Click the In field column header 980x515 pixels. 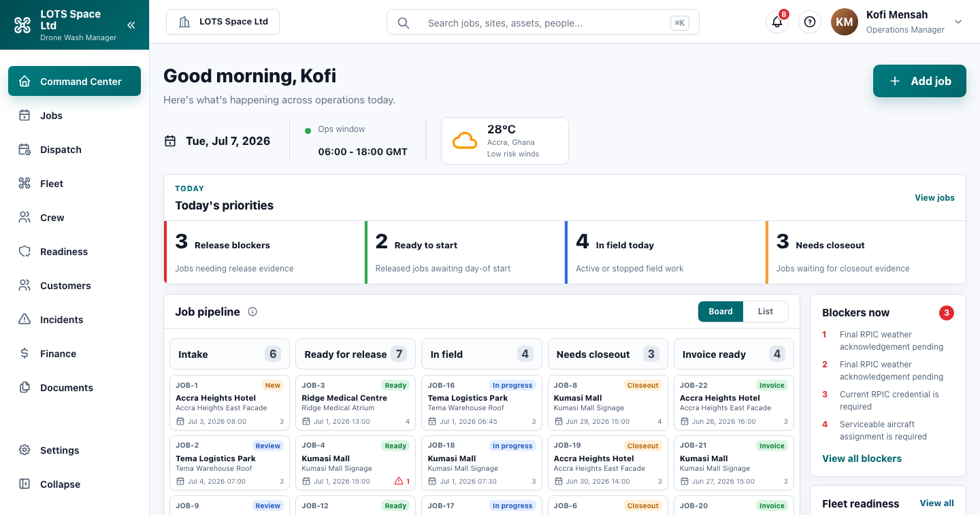tap(482, 354)
